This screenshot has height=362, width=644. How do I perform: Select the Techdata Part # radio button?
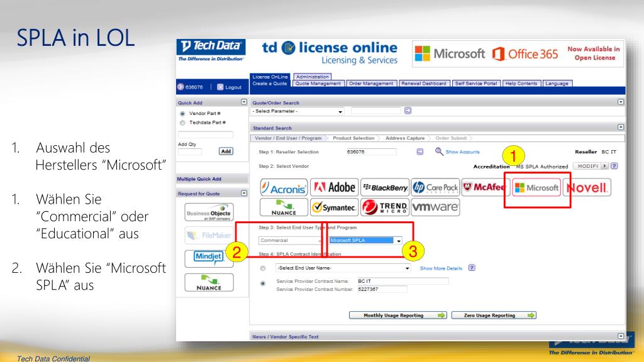[182, 123]
